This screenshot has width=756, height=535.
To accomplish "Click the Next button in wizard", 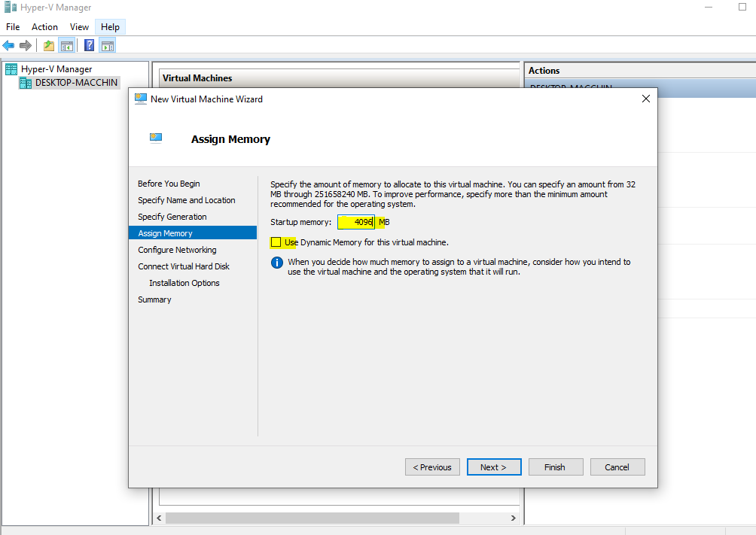I will [493, 467].
